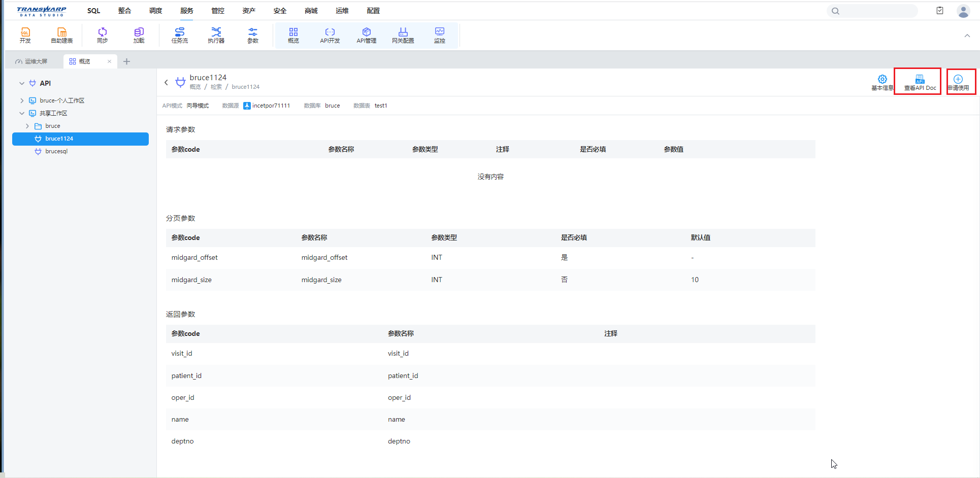Screen dimensions: 980x478
Task: Click the 返回参数 section heading
Action: [x=180, y=314]
